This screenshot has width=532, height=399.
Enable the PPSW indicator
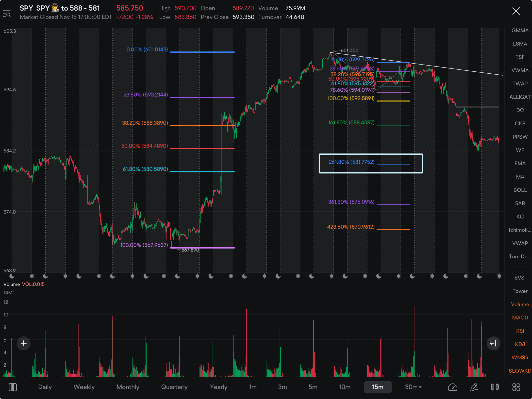point(520,137)
